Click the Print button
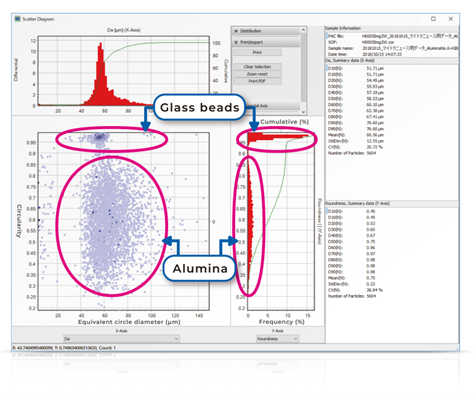Image resolution: width=473 pixels, height=393 pixels. pyautogui.click(x=257, y=52)
